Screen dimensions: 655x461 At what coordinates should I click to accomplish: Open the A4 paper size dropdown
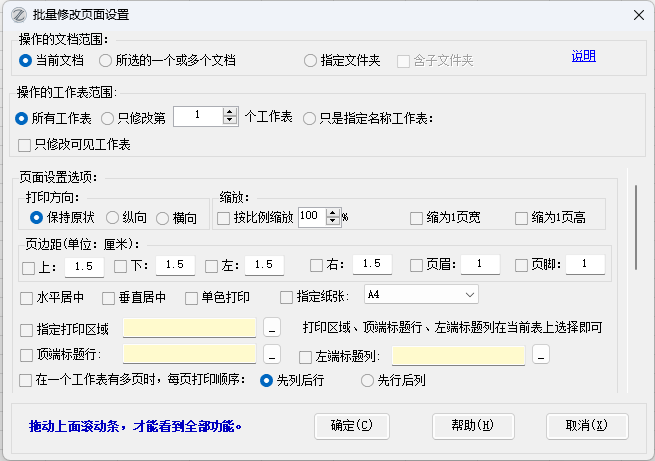420,294
